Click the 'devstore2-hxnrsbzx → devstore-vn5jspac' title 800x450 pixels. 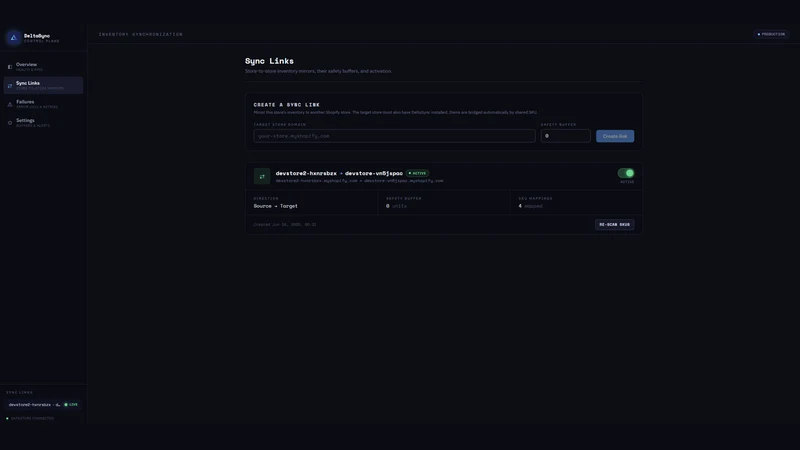pos(339,173)
